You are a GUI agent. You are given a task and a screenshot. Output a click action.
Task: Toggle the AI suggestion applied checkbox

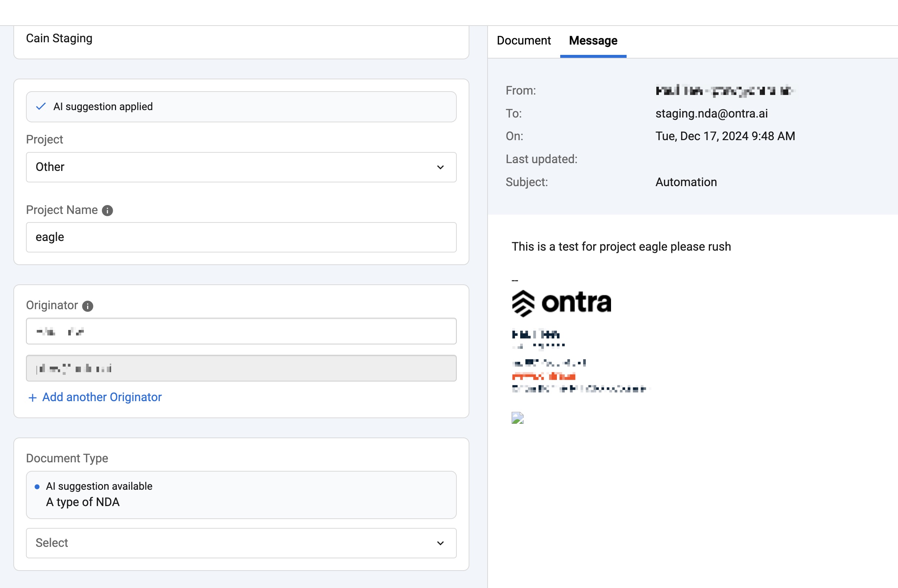click(x=42, y=106)
